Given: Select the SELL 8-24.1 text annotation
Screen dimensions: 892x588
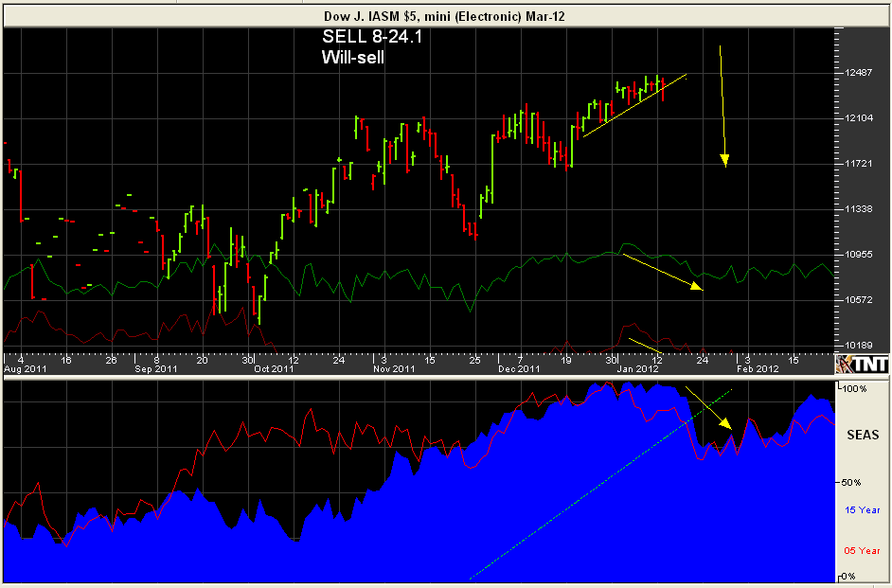Looking at the screenshot, I should click(372, 36).
